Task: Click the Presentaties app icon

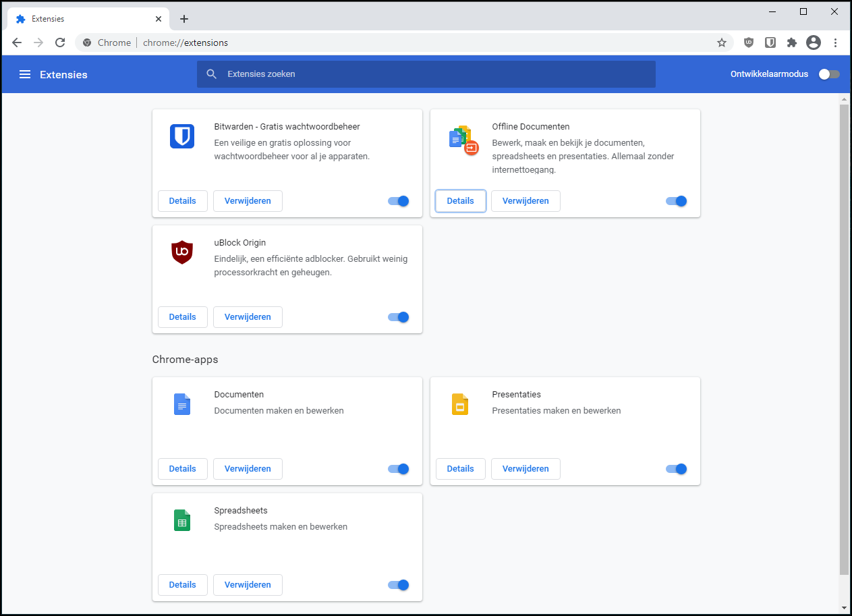Action: (460, 404)
